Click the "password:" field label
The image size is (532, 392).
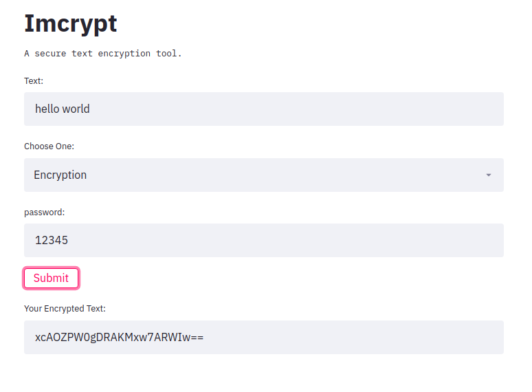(x=45, y=213)
